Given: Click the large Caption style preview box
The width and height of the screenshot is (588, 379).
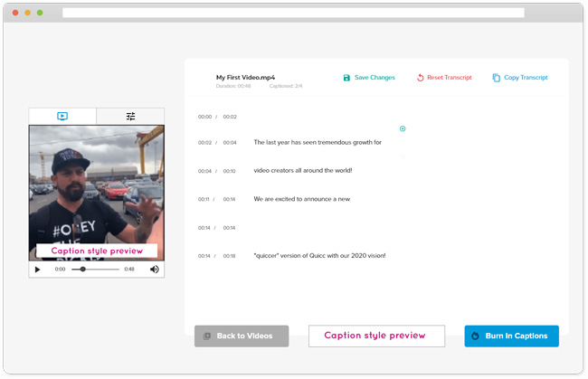Looking at the screenshot, I should coord(376,336).
